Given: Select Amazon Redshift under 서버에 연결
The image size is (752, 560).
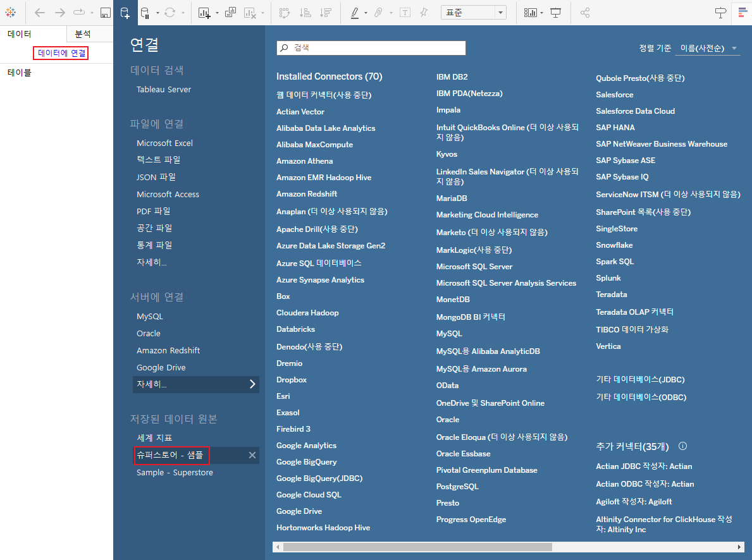Looking at the screenshot, I should 168,351.
